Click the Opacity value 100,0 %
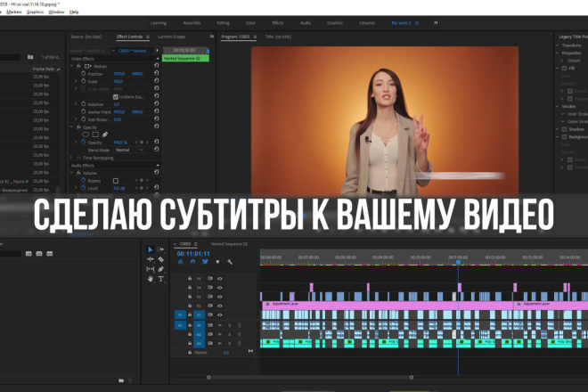588x392 pixels. coord(120,143)
